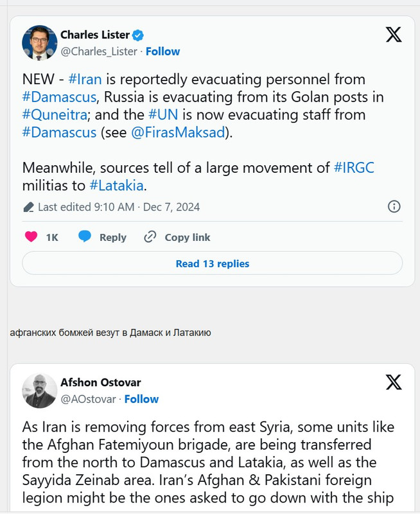Open Afshon Ostovar's profile picture
Viewport: 420px width, 514px height.
pyautogui.click(x=40, y=391)
